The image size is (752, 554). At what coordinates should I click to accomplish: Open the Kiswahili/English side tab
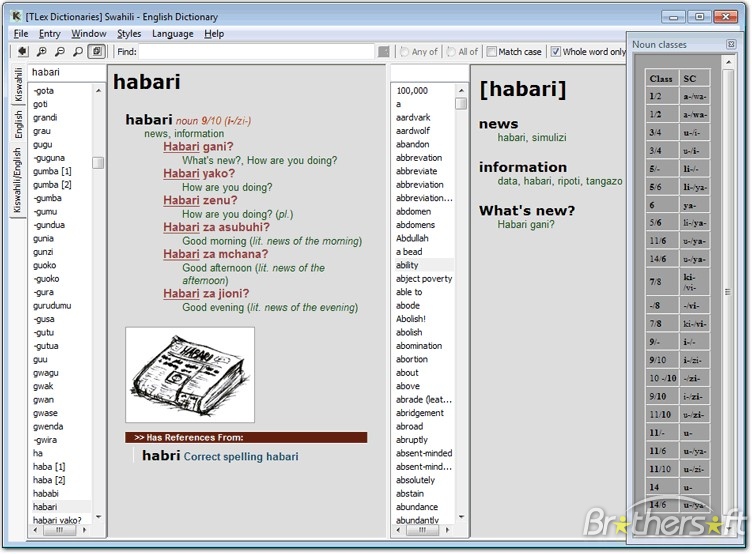tap(18, 179)
